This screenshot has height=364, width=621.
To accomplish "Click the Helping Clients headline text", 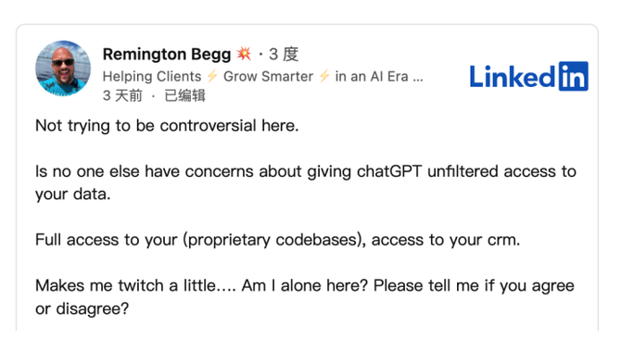I will click(152, 76).
